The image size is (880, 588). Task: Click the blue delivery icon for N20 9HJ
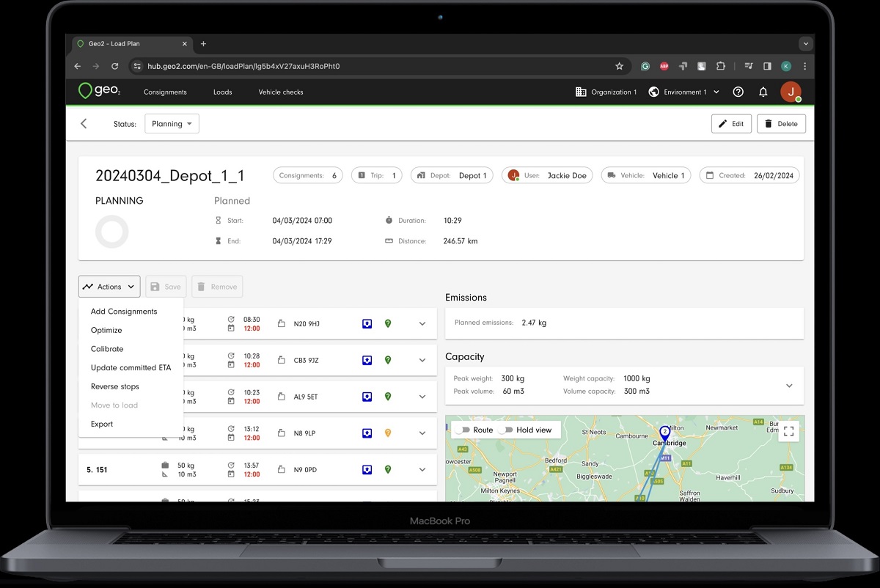coord(367,323)
